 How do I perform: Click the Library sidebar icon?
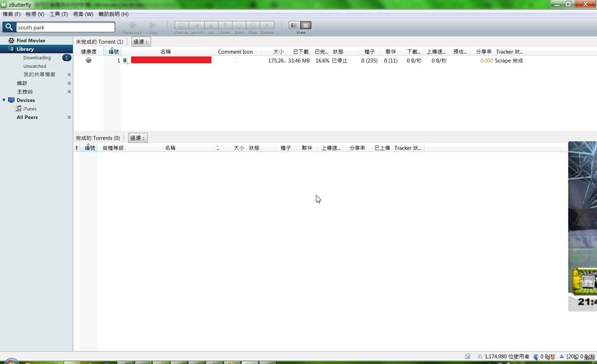tap(12, 49)
